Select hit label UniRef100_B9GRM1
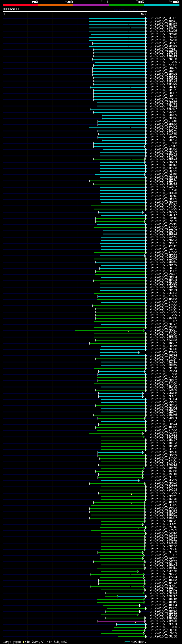This screenshot has height=644, width=182. tap(163, 71)
